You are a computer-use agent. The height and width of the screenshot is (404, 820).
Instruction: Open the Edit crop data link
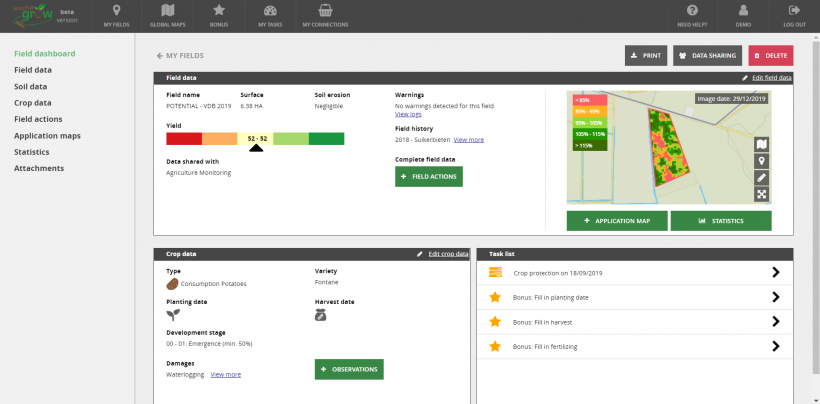coord(447,254)
